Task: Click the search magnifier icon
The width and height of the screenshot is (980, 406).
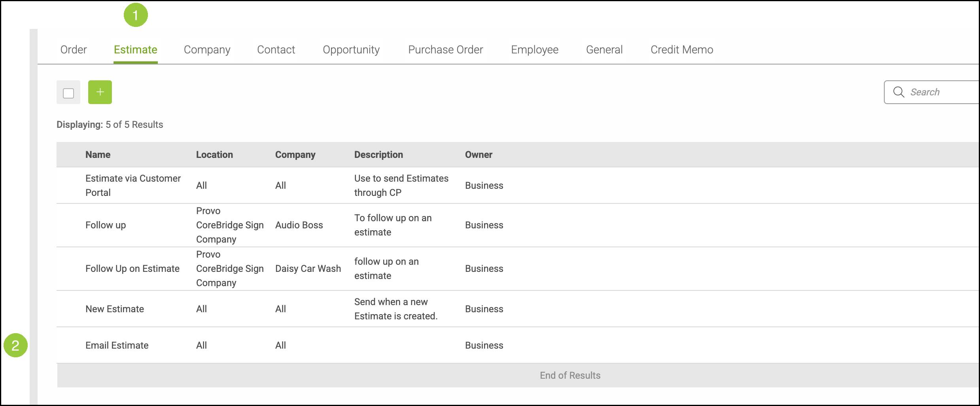Action: point(899,92)
